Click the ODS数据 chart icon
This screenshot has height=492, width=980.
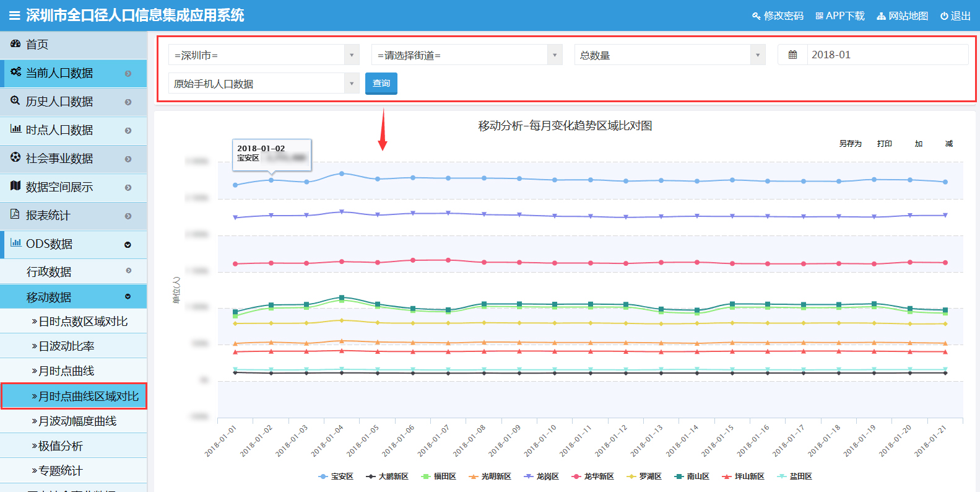[15, 243]
